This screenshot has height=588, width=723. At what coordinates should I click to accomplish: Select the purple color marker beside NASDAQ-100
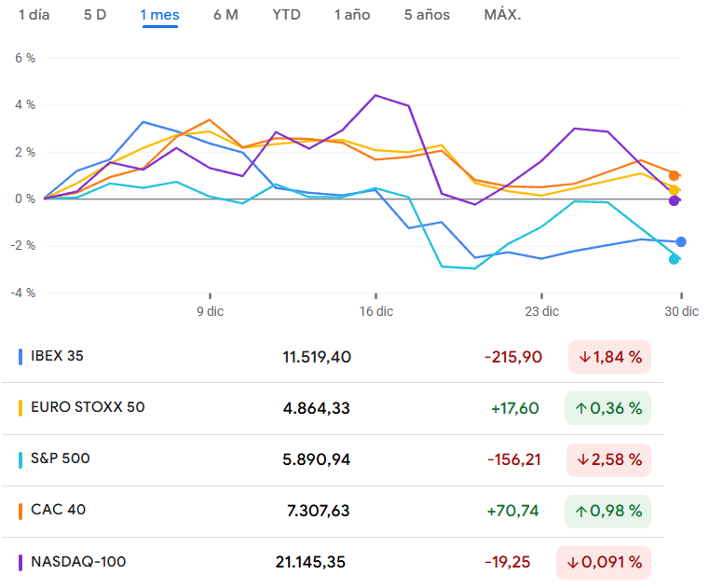tap(20, 562)
